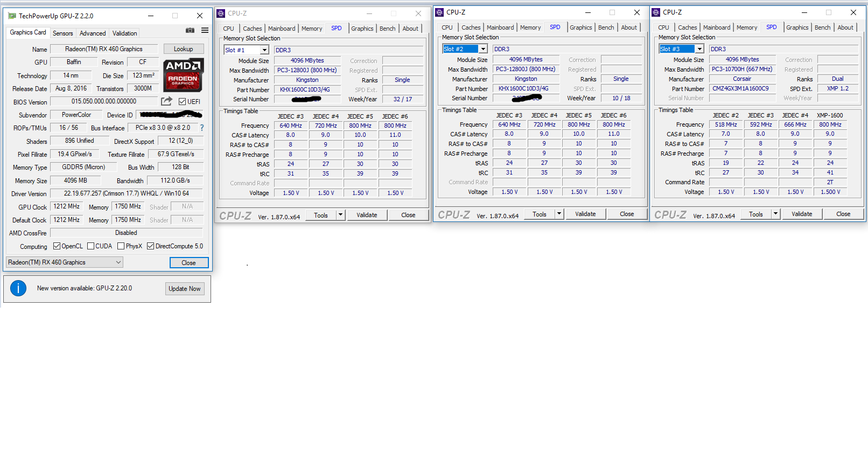Expand Tools dropdown arrow in third CPU-Z window
Viewport: 868px width, 473px height.
[775, 214]
